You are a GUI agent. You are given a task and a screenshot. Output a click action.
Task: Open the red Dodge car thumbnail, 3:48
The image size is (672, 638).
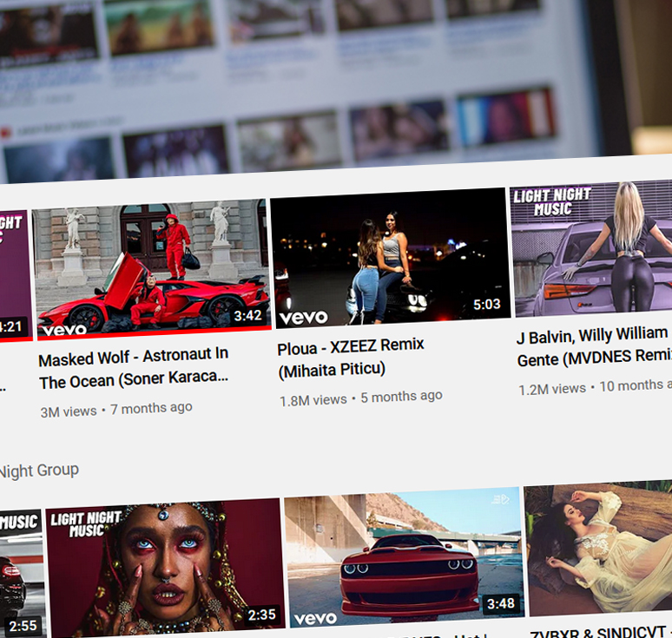pyautogui.click(x=404, y=556)
